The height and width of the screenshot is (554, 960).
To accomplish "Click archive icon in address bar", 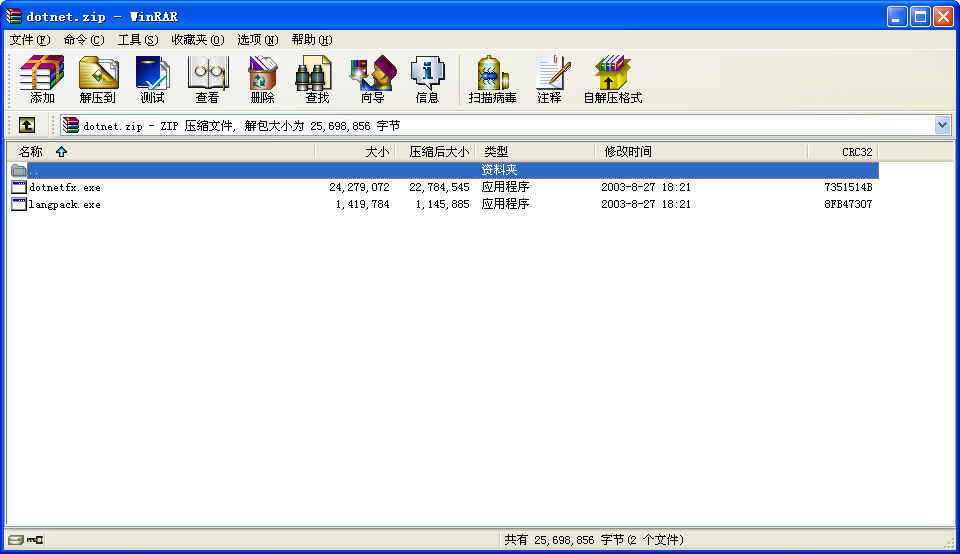I will (71, 125).
